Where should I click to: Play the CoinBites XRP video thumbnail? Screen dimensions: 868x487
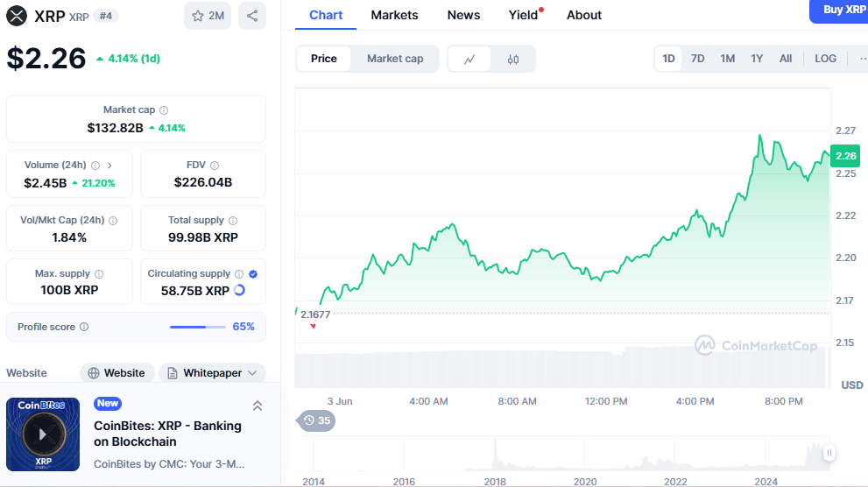(43, 434)
